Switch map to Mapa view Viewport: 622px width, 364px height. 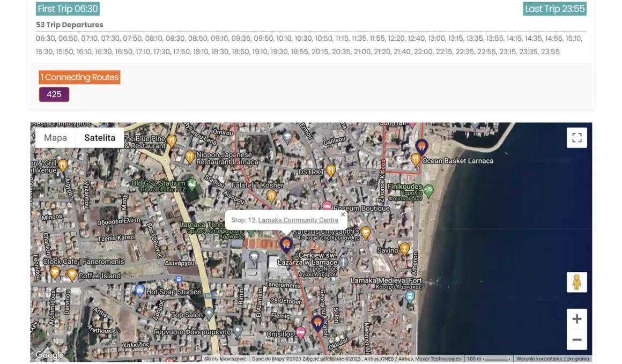click(x=55, y=138)
